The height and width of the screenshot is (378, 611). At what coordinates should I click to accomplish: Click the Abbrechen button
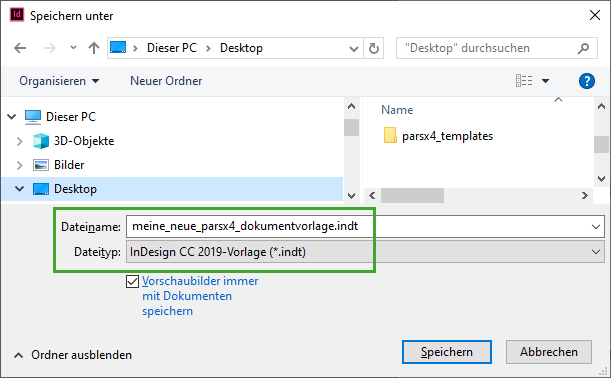(549, 352)
